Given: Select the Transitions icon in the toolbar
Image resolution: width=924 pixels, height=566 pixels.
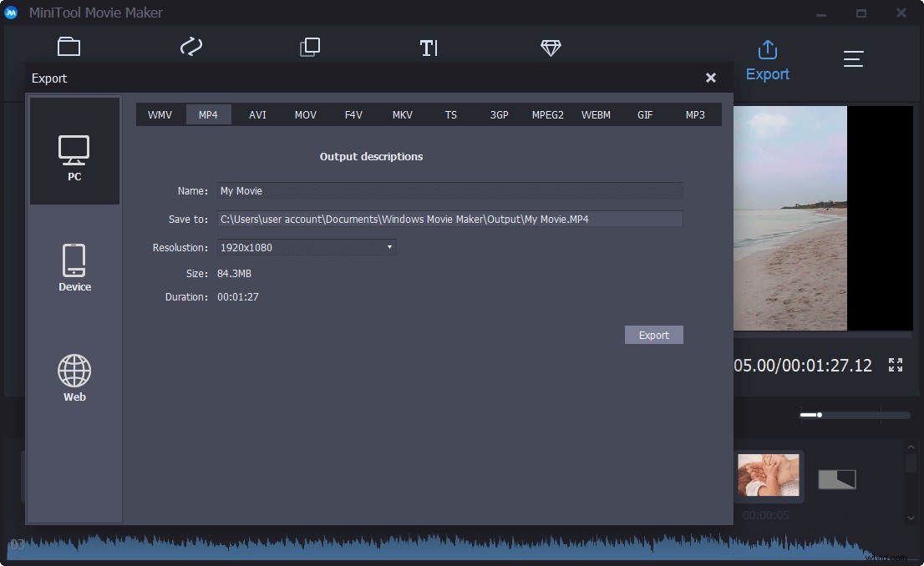Looking at the screenshot, I should pos(190,46).
